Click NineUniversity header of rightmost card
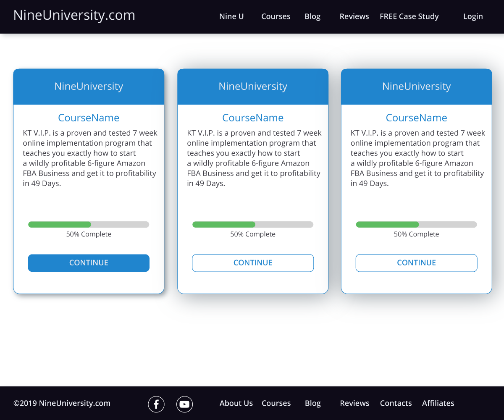Screen dimensions: 504x420 pos(417,87)
